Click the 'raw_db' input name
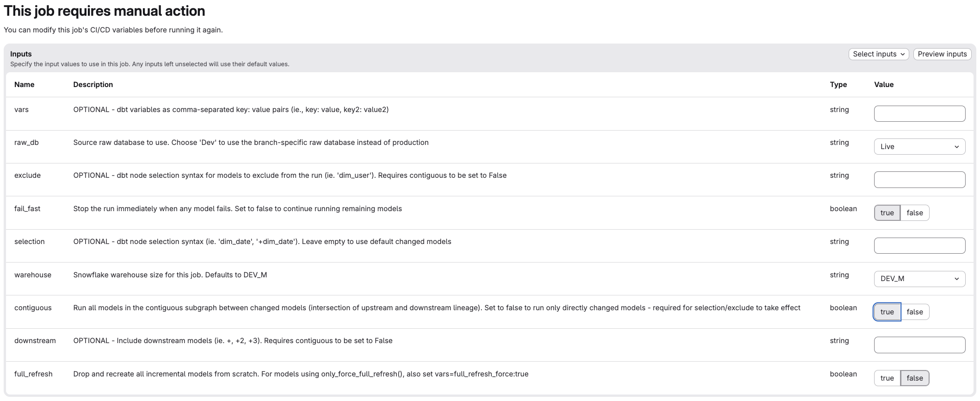Screen dimensions: 980x401 (26, 143)
